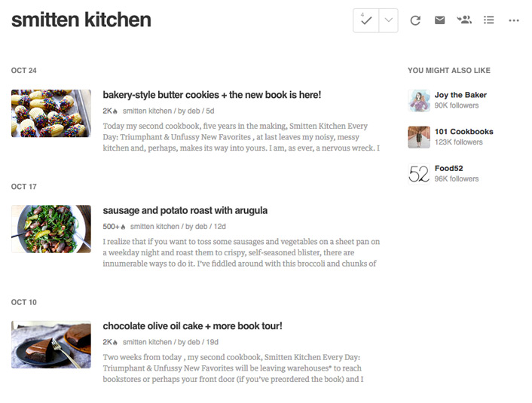532x403 pixels.
Task: Click the chocolate cake thumbnail image
Action: 51,344
